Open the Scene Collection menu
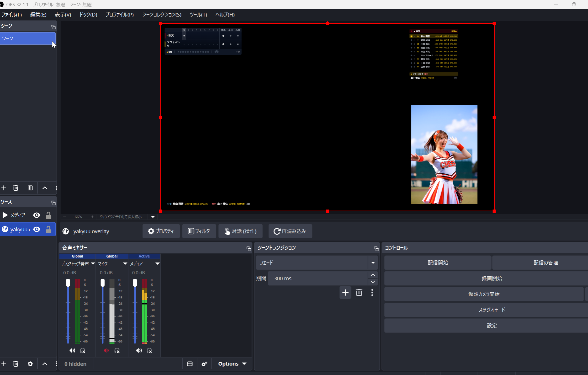Image resolution: width=588 pixels, height=375 pixels. [x=162, y=15]
